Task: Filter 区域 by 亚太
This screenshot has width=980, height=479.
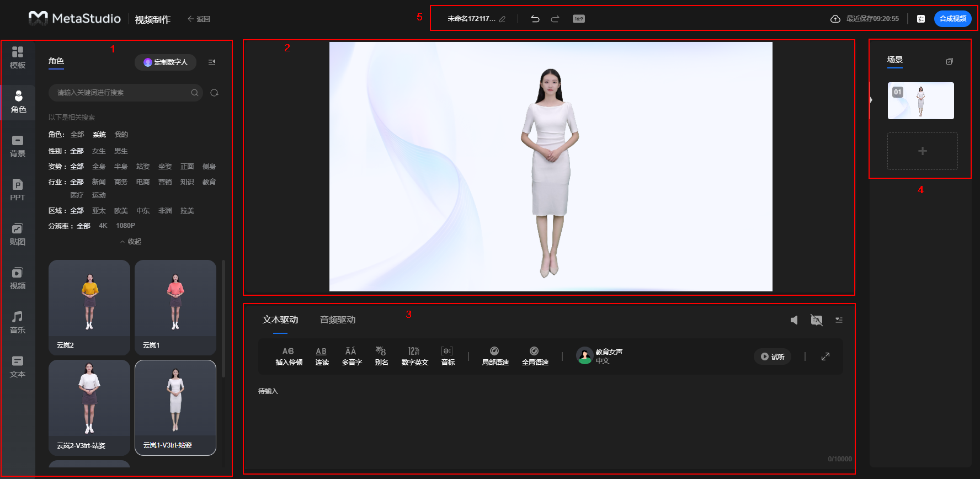Action: tap(99, 211)
